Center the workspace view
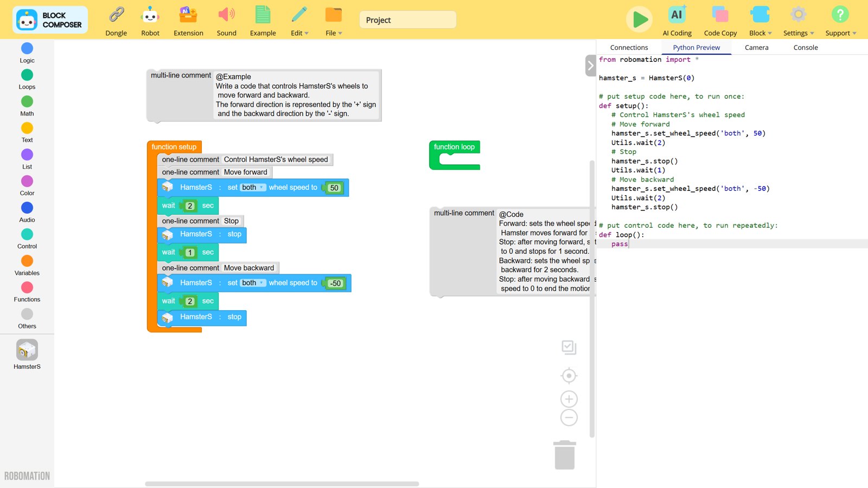 569,376
